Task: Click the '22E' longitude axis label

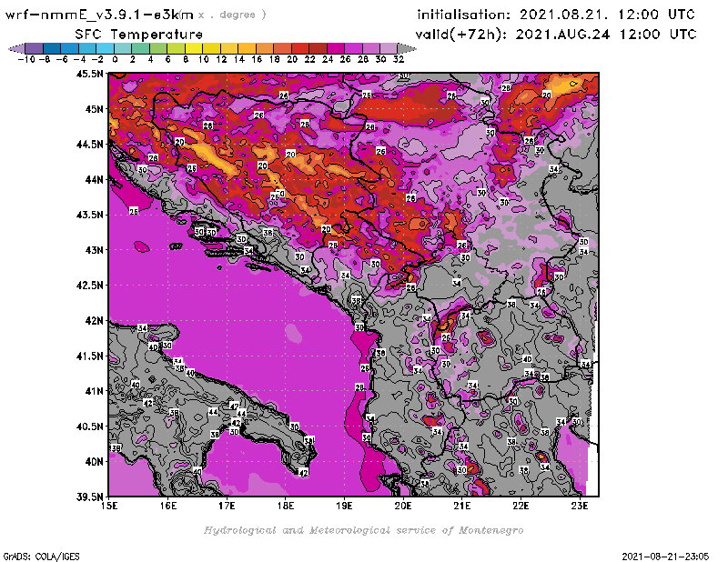Action: (521, 506)
